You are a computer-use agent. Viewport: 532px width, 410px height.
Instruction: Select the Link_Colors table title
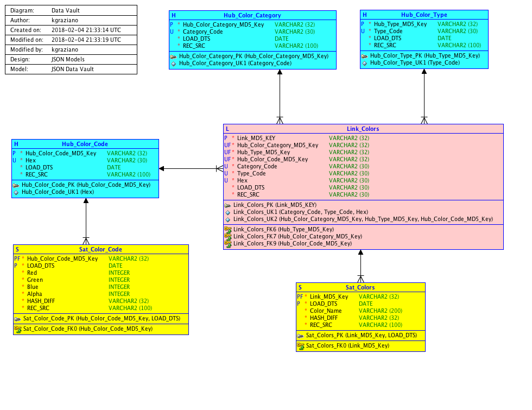363,129
